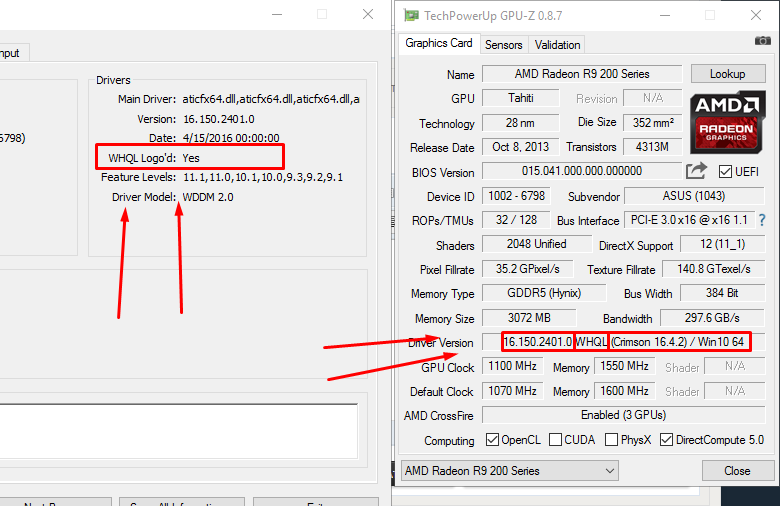Click the Bus Width field 384 Bit
Image resolution: width=780 pixels, height=506 pixels.
(722, 293)
